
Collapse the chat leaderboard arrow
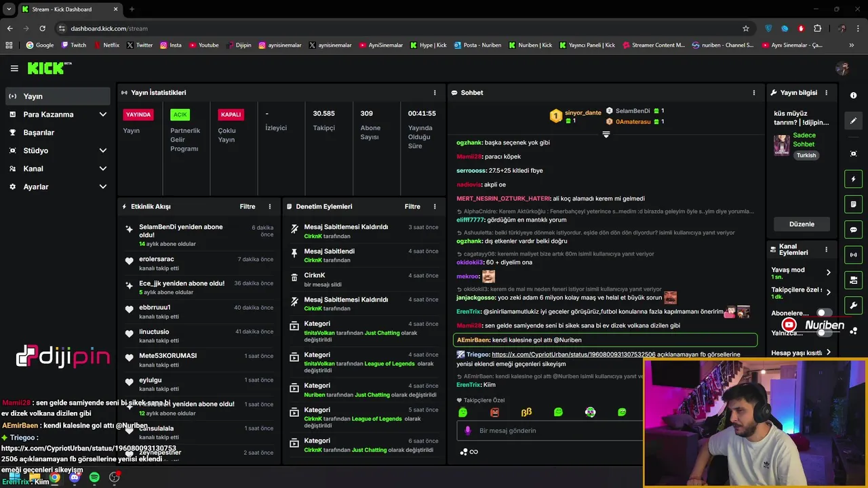tap(606, 135)
